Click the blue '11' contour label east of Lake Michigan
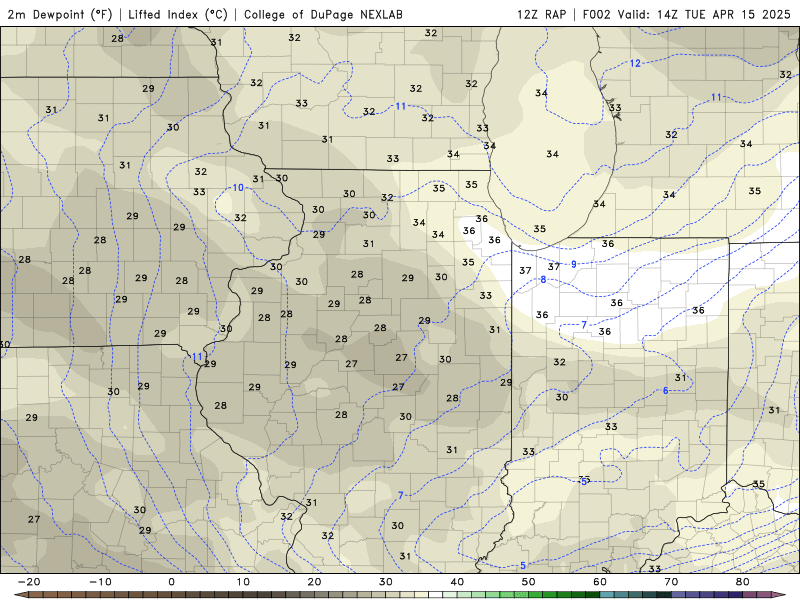 point(716,97)
